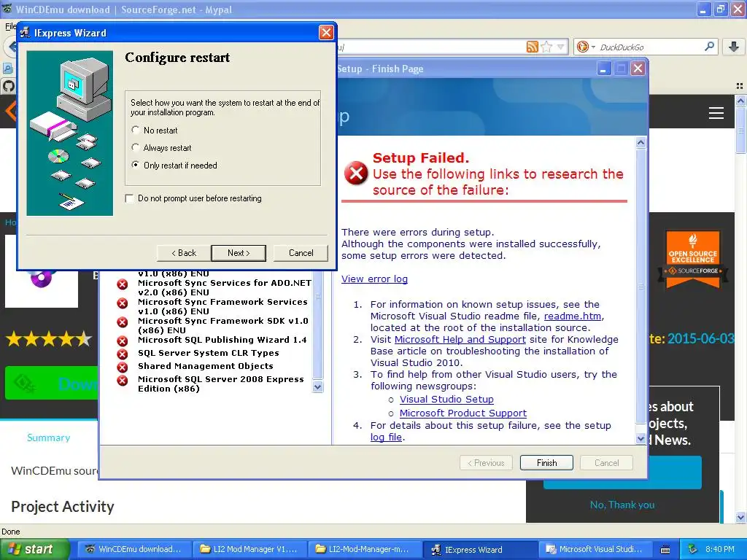Click Finish in Visual Studio Setup
The height and width of the screenshot is (560, 747).
click(546, 463)
